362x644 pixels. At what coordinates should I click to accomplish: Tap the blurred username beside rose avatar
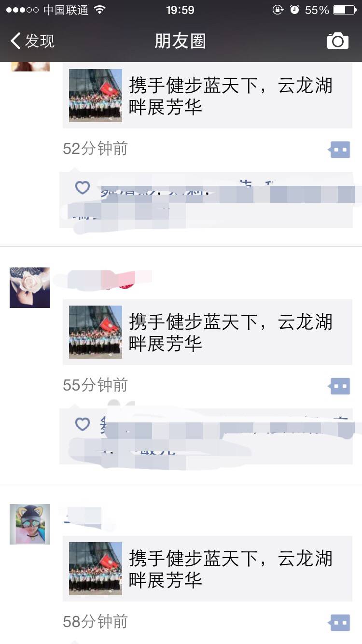(x=102, y=280)
